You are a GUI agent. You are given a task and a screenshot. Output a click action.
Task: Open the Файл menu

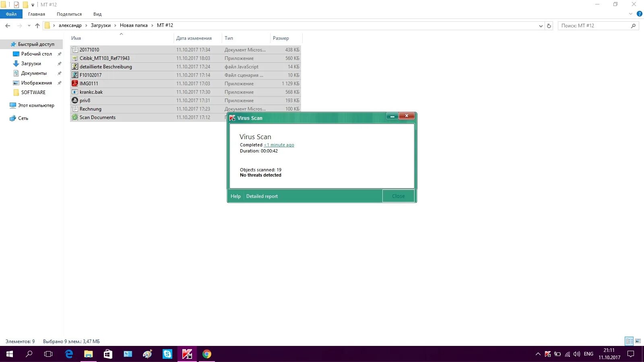tap(11, 14)
